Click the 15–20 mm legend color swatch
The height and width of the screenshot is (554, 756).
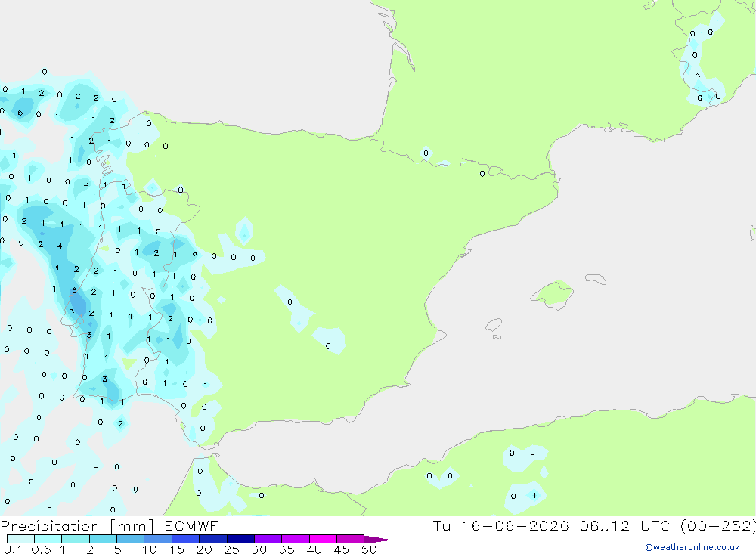click(x=186, y=539)
